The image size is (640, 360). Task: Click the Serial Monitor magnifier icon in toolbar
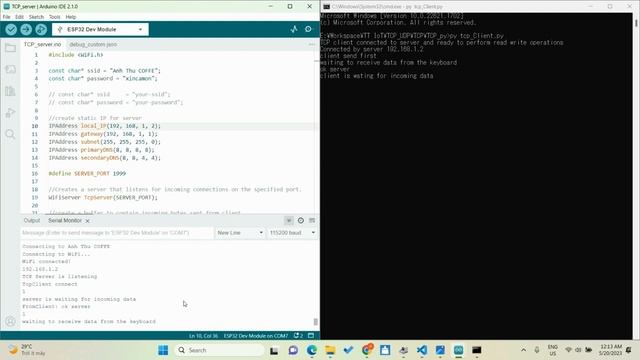[308, 29]
